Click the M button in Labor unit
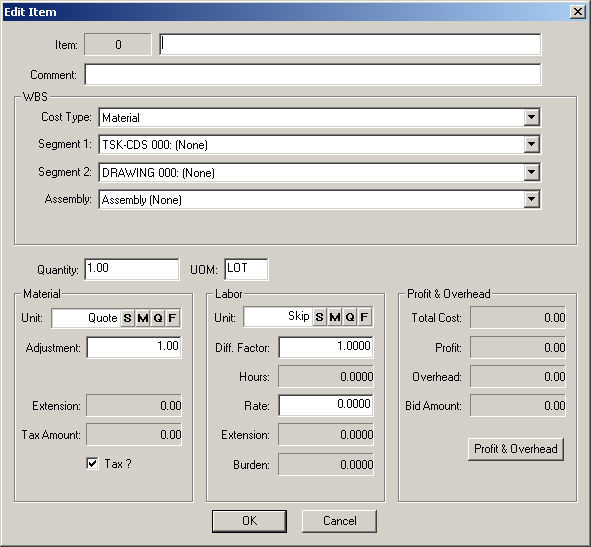Image resolution: width=591 pixels, height=547 pixels. coord(335,317)
